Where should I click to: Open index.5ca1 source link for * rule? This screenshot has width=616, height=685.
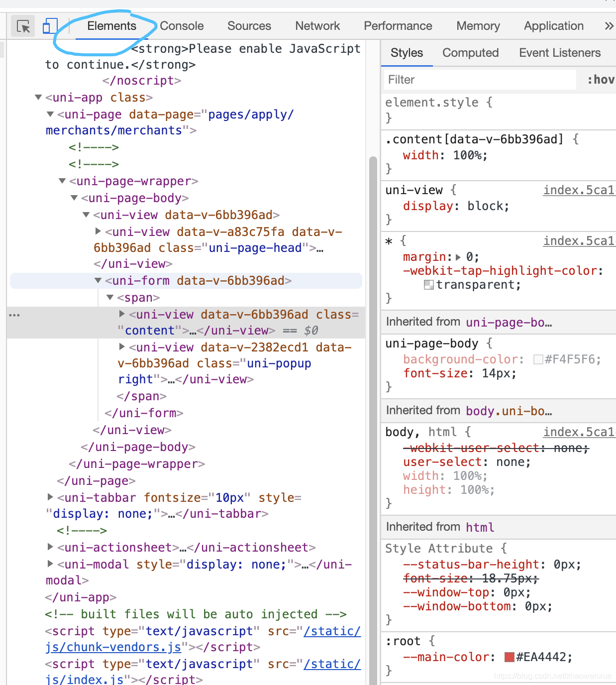[x=579, y=241]
